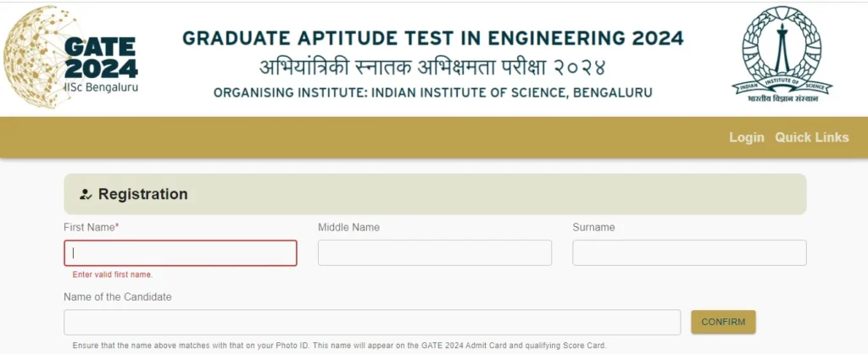The height and width of the screenshot is (354, 868).
Task: Focus the Name of the Candidate field
Action: [x=372, y=322]
